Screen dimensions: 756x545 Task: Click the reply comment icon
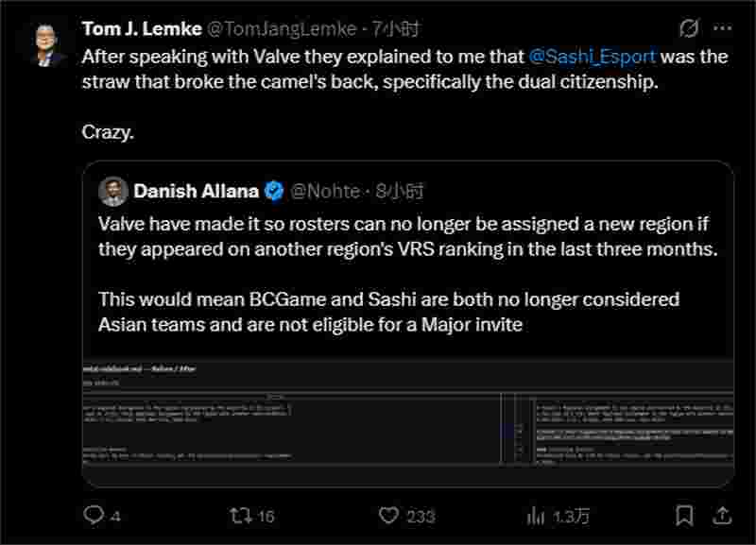(x=93, y=515)
